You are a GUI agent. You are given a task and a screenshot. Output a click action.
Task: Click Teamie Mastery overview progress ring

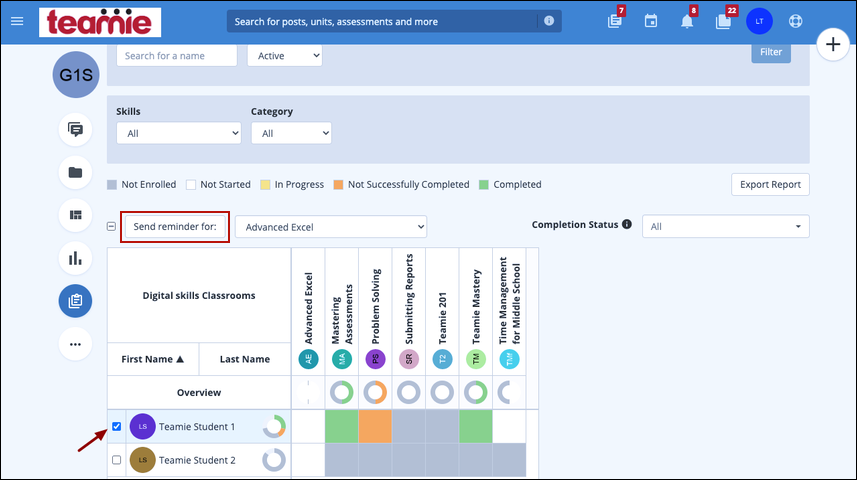coord(476,393)
